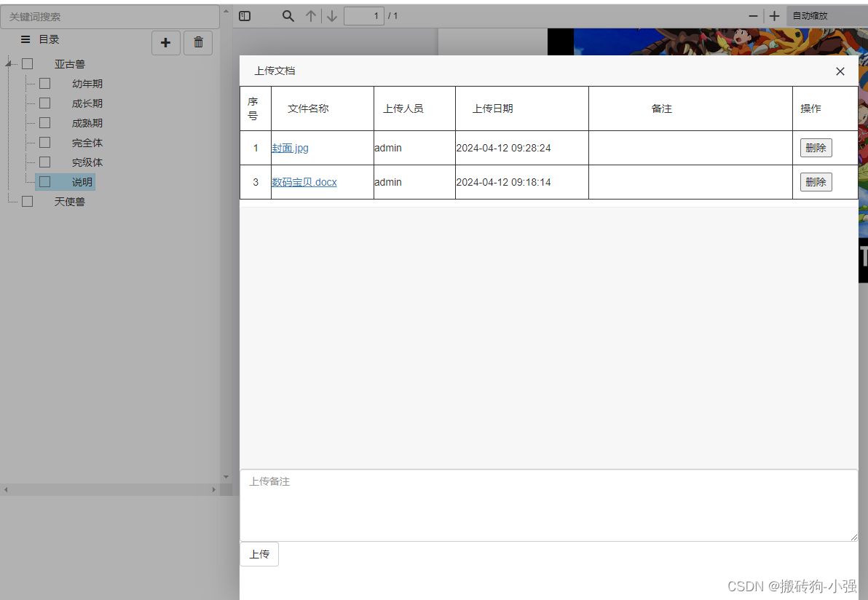Open the PDF viewer search magnifier
Image resolution: width=868 pixels, height=600 pixels.
pyautogui.click(x=288, y=16)
